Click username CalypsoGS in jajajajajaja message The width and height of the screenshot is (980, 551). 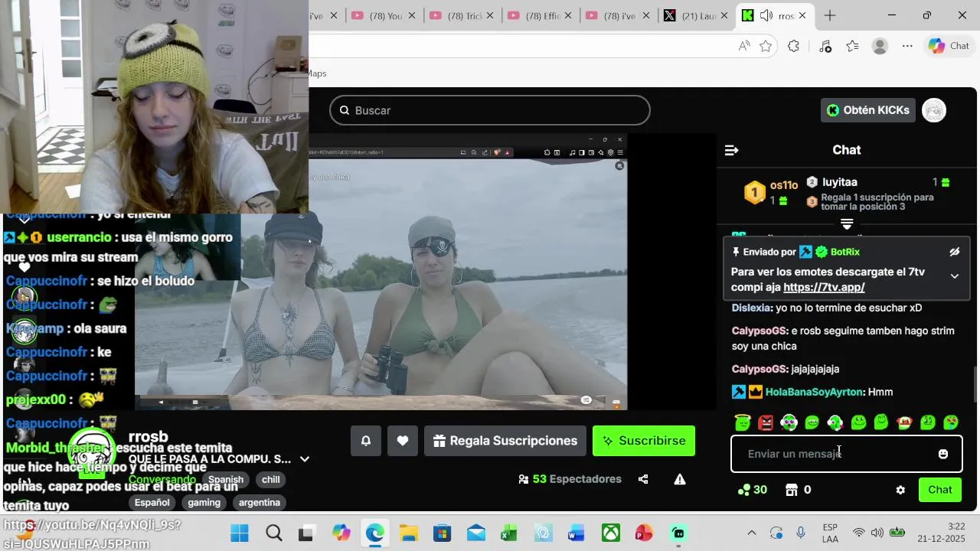coord(759,369)
